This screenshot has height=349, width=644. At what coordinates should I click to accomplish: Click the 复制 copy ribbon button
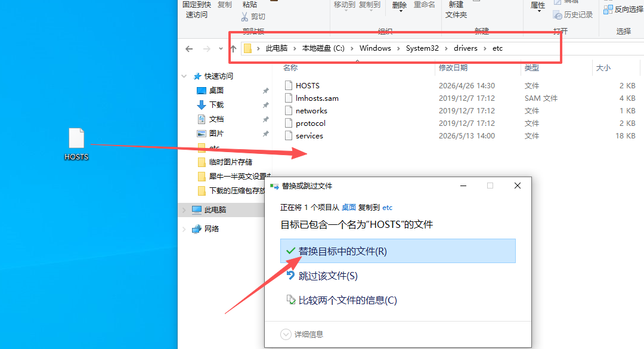click(225, 5)
